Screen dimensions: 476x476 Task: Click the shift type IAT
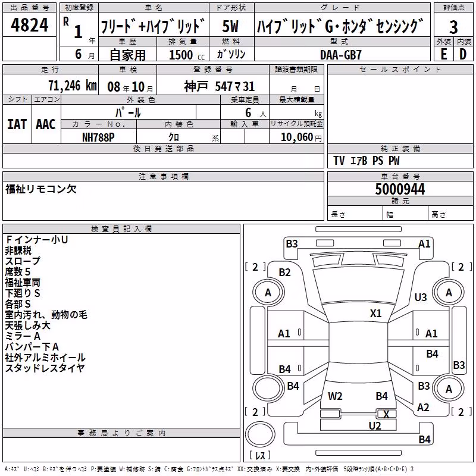(17, 124)
